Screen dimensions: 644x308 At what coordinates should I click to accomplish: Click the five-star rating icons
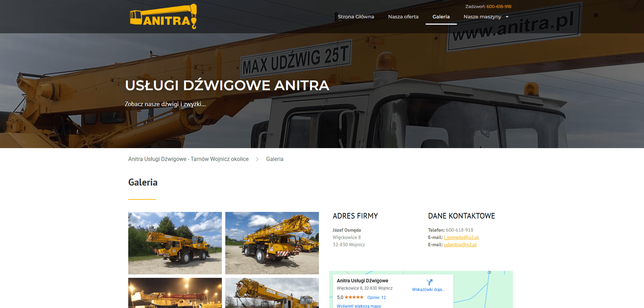pyautogui.click(x=354, y=297)
